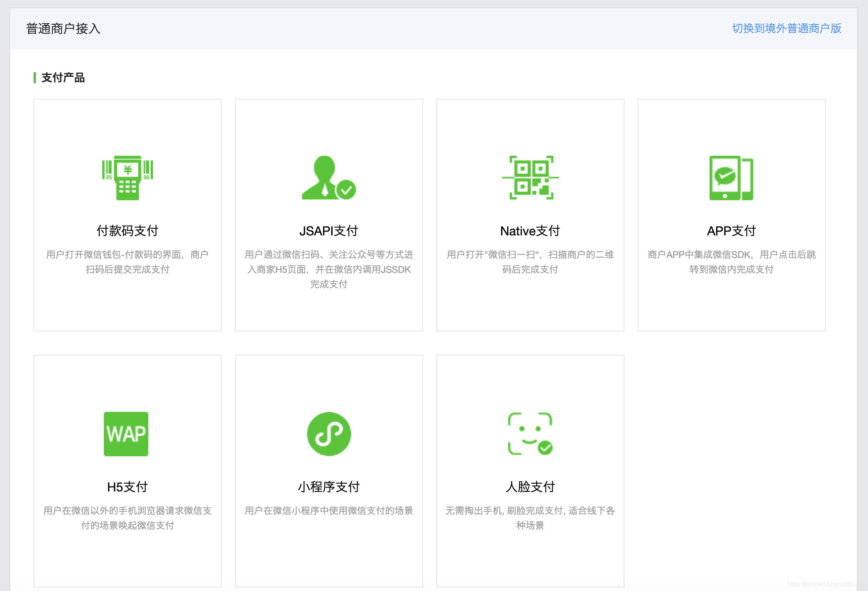Click the green WAP icon
The width and height of the screenshot is (868, 591).
pos(126,434)
